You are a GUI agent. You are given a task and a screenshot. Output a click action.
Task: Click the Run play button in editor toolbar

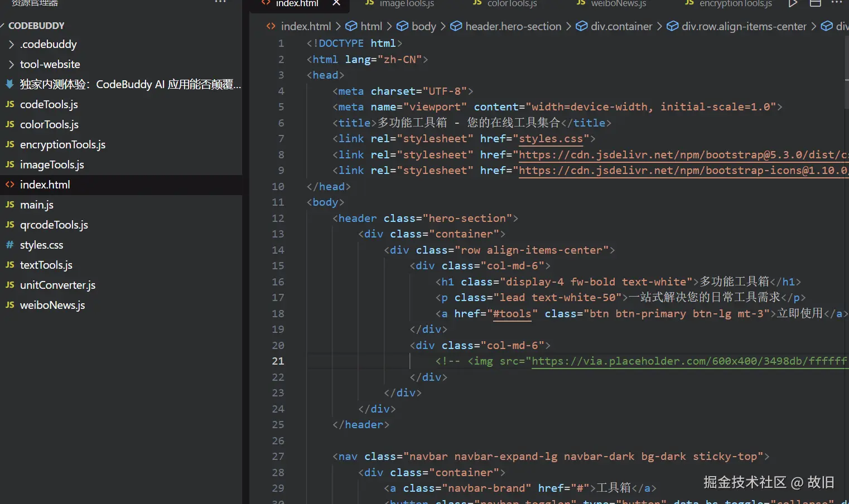793,3
